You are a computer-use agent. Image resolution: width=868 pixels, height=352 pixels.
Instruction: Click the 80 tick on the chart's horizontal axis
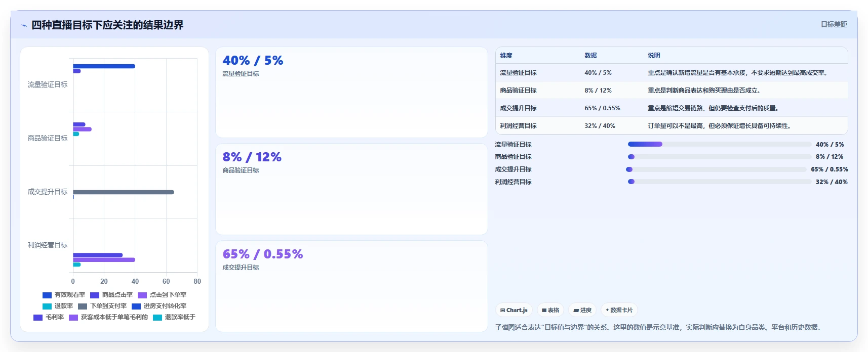(x=197, y=282)
